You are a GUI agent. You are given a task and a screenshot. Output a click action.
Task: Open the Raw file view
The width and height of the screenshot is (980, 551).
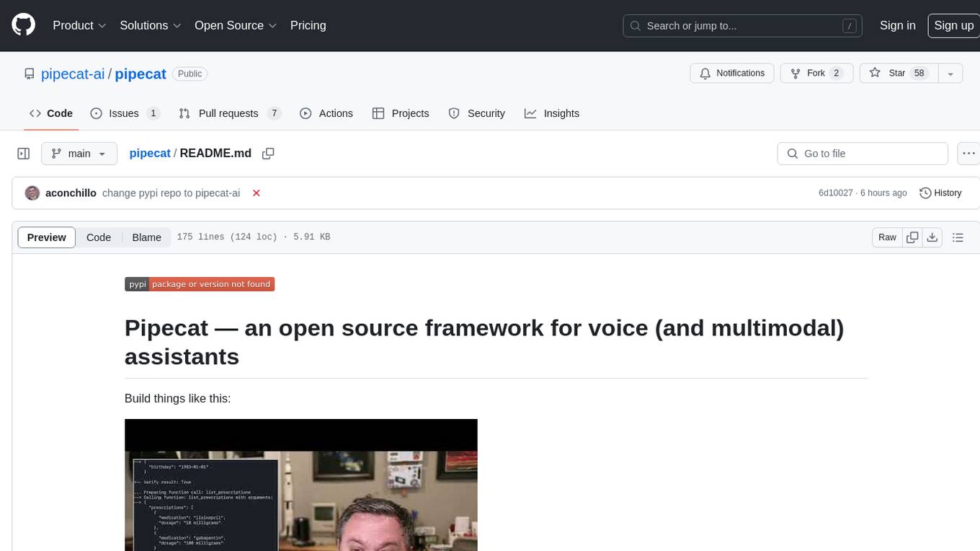pyautogui.click(x=887, y=237)
